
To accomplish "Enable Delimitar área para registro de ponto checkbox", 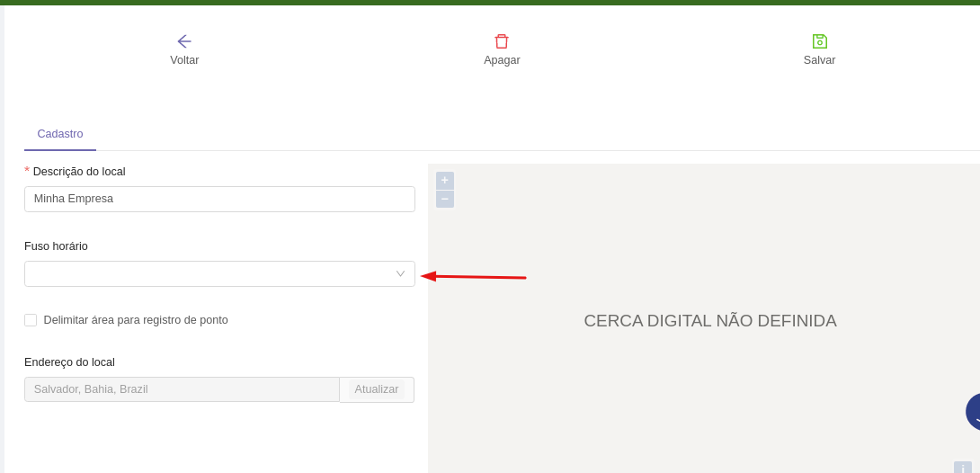I will (x=31, y=320).
